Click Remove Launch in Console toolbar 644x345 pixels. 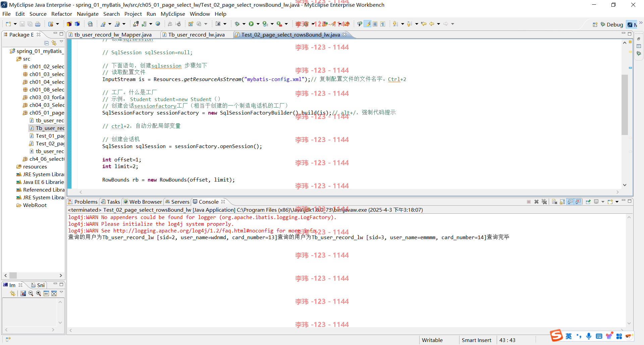(536, 202)
